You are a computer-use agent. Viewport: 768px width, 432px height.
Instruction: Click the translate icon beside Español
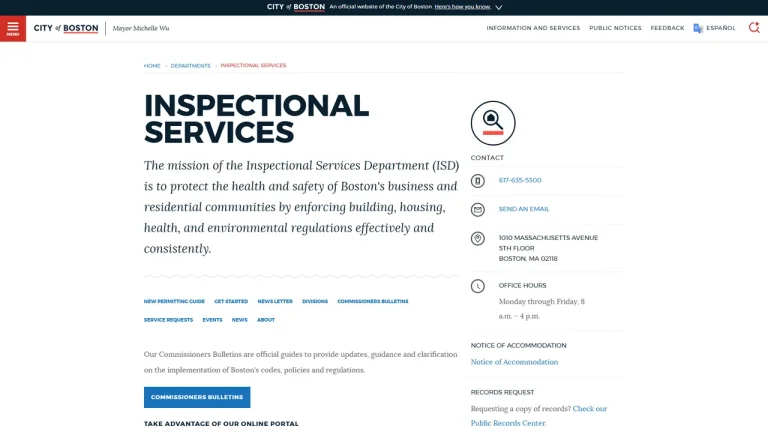point(698,28)
